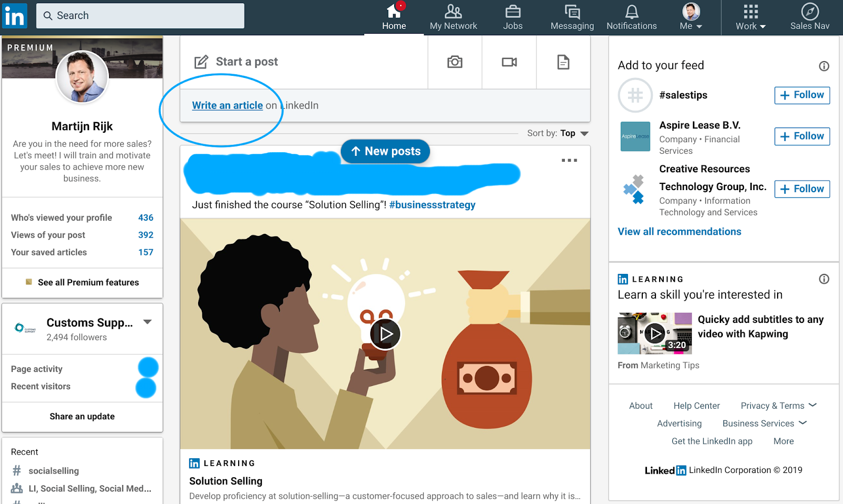Screen dimensions: 843x504
Task: Open the socialselling hashtag in Recent
Action: pyautogui.click(x=53, y=471)
